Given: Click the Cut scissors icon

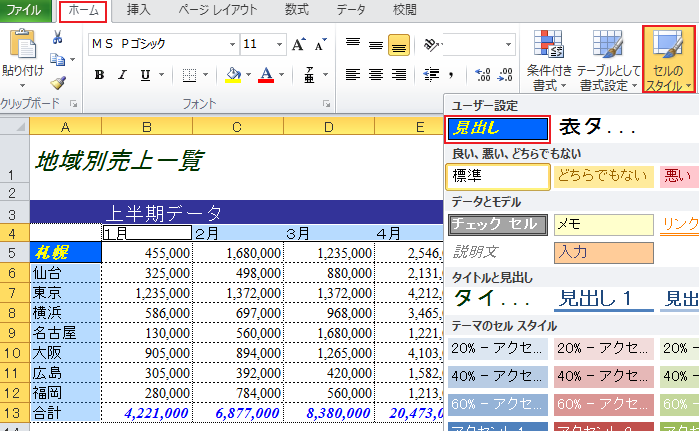Looking at the screenshot, I should (x=58, y=38).
